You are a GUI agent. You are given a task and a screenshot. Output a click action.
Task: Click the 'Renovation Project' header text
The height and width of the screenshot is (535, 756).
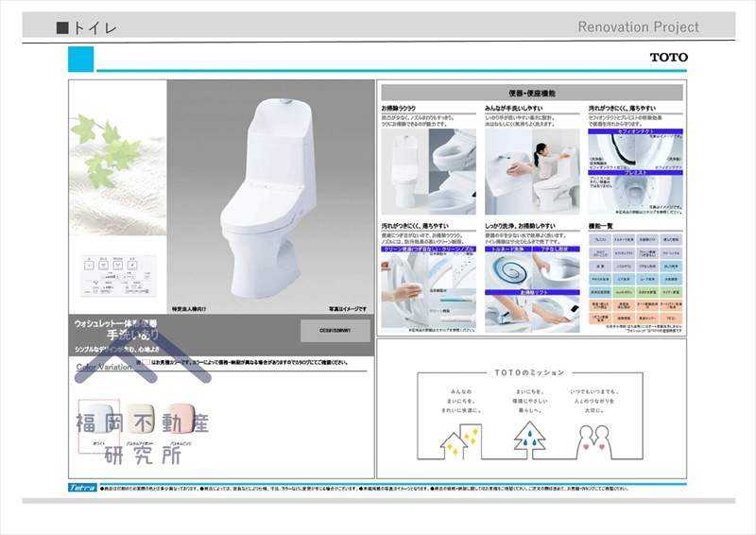click(639, 27)
